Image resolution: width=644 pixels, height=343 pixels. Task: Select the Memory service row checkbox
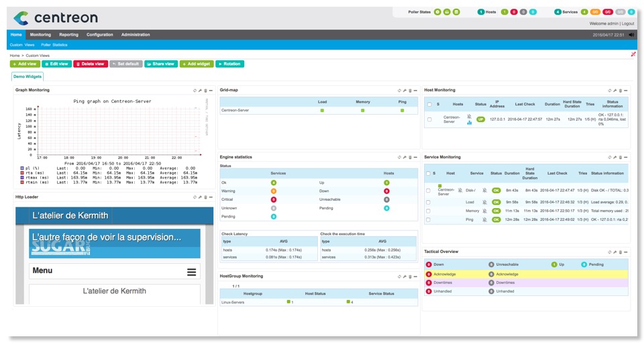point(429,210)
